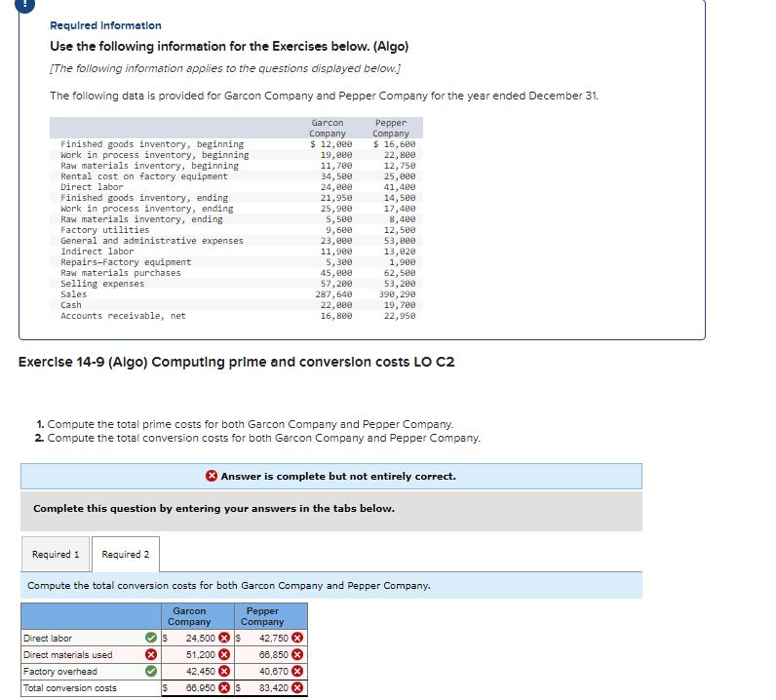The height and width of the screenshot is (700, 776).
Task: Click Pepper Sales value 390,290
Action: click(398, 294)
